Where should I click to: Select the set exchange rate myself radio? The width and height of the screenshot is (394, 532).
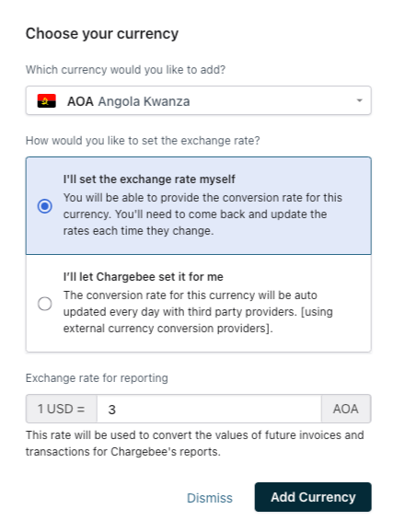point(45,206)
